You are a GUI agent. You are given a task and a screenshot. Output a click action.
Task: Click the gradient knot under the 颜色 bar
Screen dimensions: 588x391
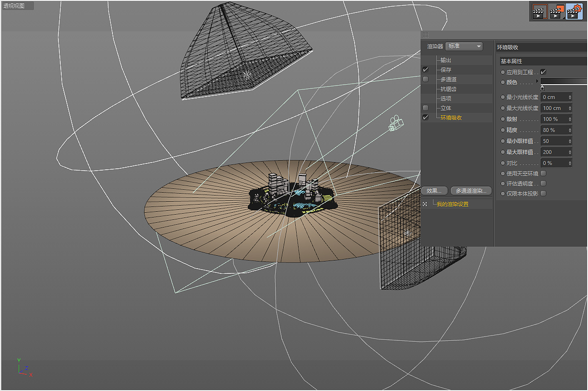pos(542,88)
